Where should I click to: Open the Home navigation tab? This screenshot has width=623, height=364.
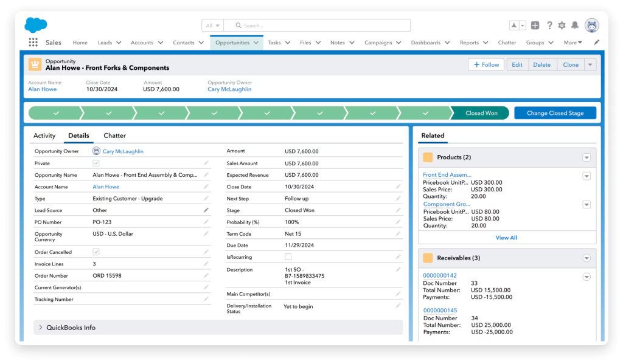point(80,43)
